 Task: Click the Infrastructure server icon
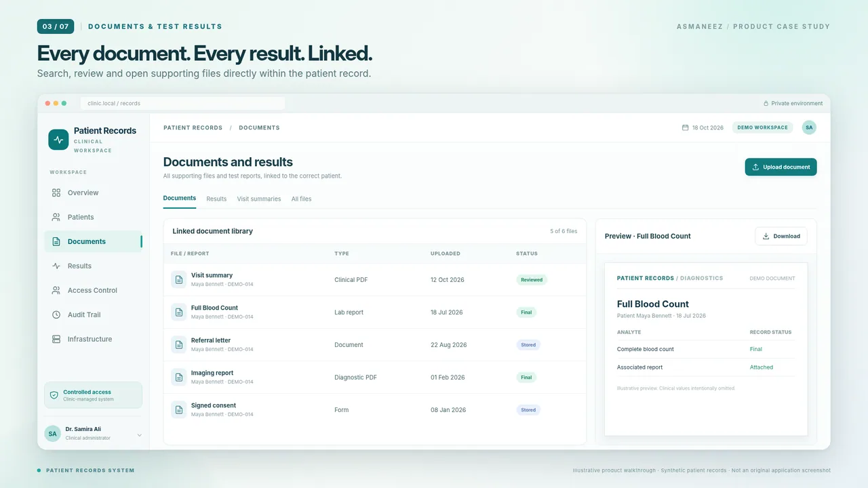tap(56, 339)
